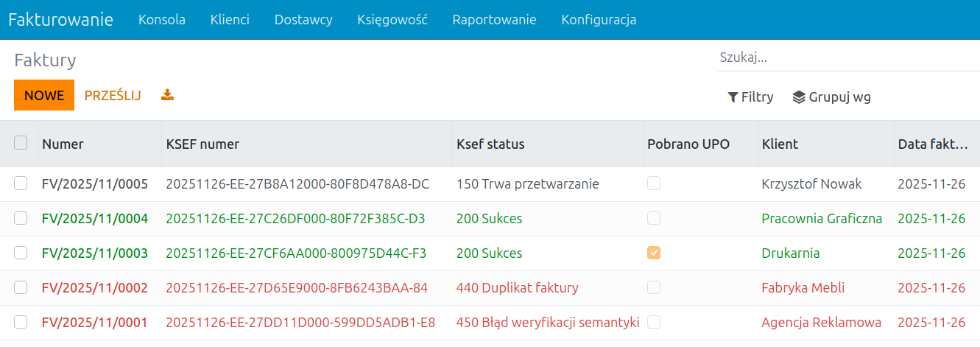Tick the row checkbox for FV/2025/11/0003
980x347 pixels.
tap(21, 253)
